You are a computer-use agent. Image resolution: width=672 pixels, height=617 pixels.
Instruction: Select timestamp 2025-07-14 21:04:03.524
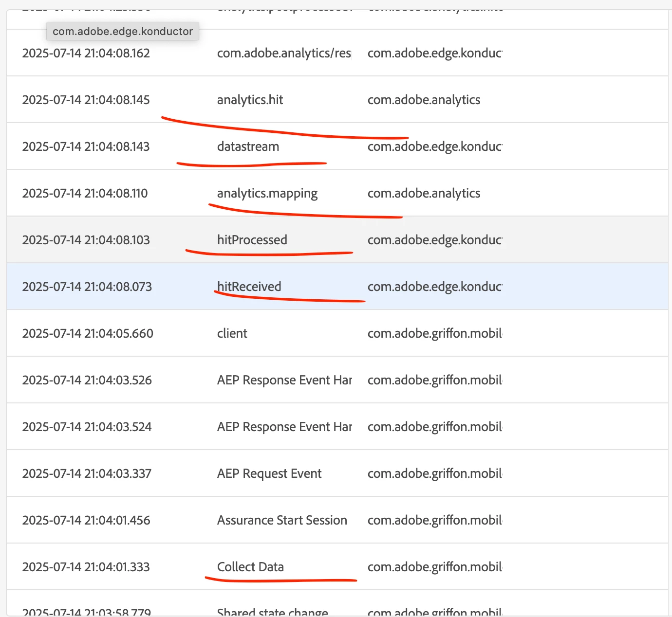(87, 427)
